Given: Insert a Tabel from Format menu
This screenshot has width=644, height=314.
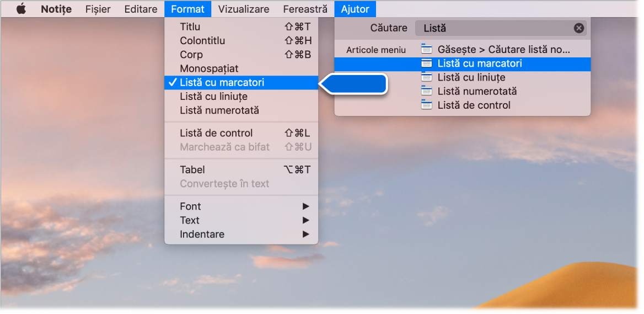Looking at the screenshot, I should pyautogui.click(x=241, y=170).
